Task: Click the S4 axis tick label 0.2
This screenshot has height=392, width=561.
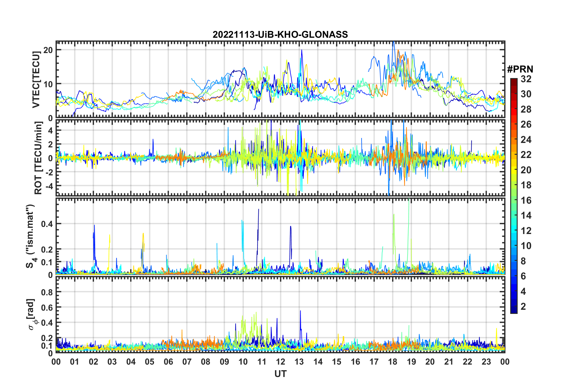Action: click(47, 249)
